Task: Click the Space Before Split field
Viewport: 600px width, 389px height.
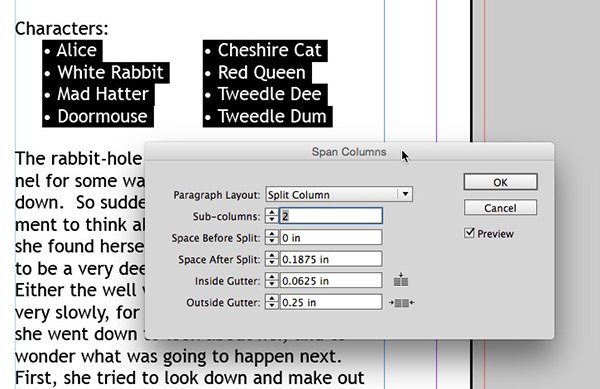Action: (x=331, y=238)
